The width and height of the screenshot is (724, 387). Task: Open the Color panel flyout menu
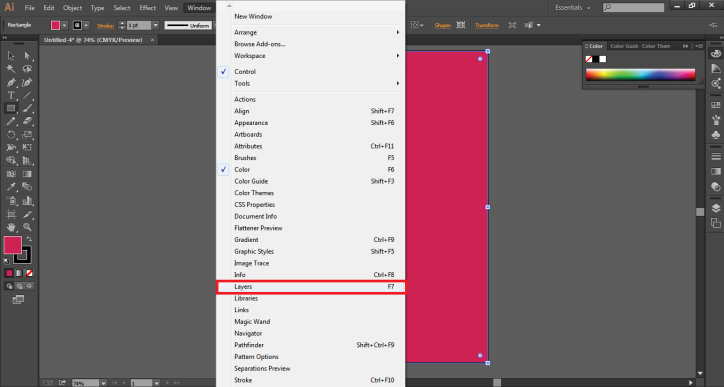point(699,46)
